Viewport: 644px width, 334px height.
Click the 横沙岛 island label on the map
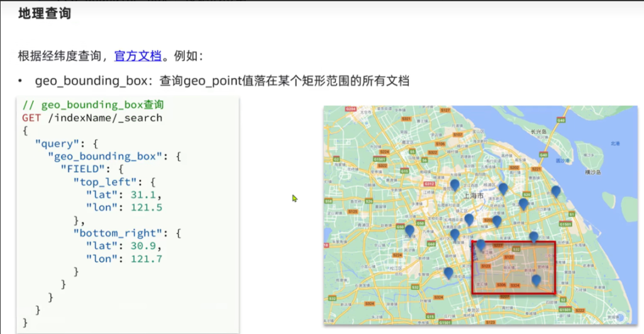(x=593, y=172)
